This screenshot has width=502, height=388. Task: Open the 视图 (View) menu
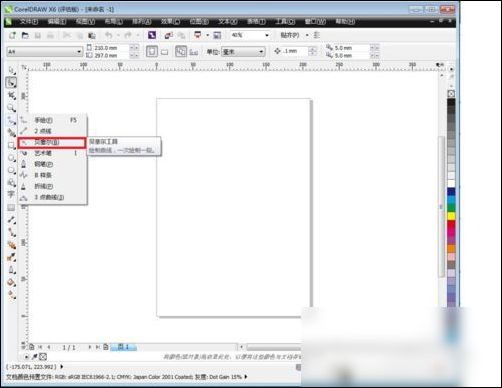tap(85, 22)
